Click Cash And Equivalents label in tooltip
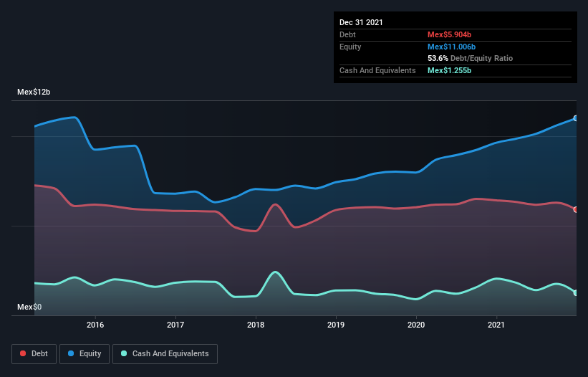 pos(377,70)
